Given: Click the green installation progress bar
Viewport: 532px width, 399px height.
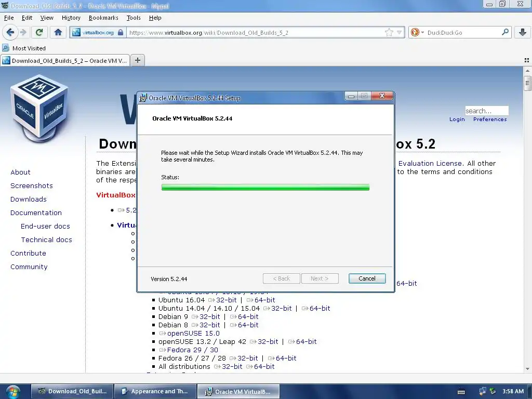Looking at the screenshot, I should (x=265, y=187).
